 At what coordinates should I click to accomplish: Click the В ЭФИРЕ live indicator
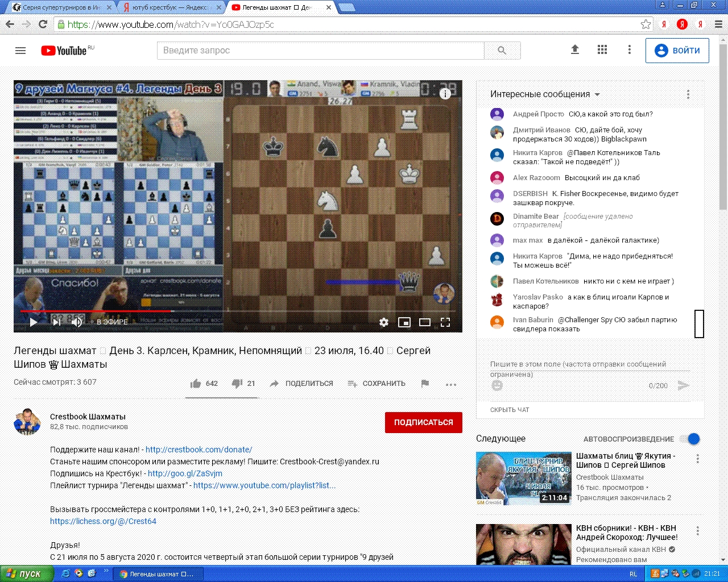point(112,322)
